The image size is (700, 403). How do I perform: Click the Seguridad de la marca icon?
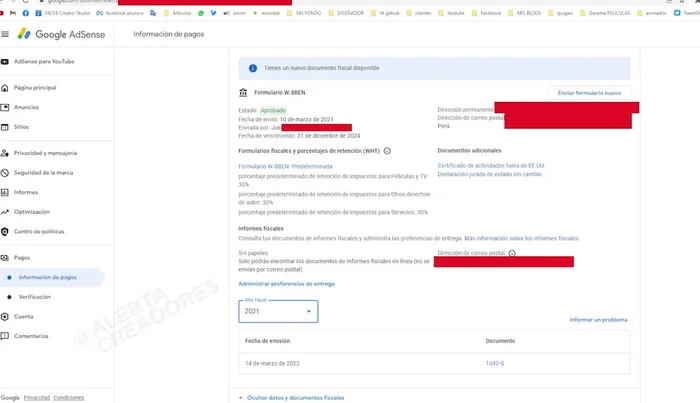(x=6, y=173)
